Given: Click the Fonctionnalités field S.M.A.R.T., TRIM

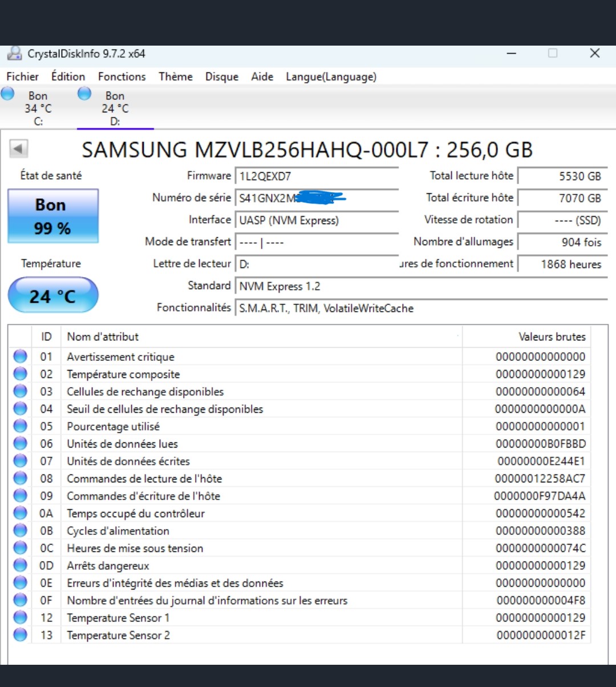Looking at the screenshot, I should (422, 308).
